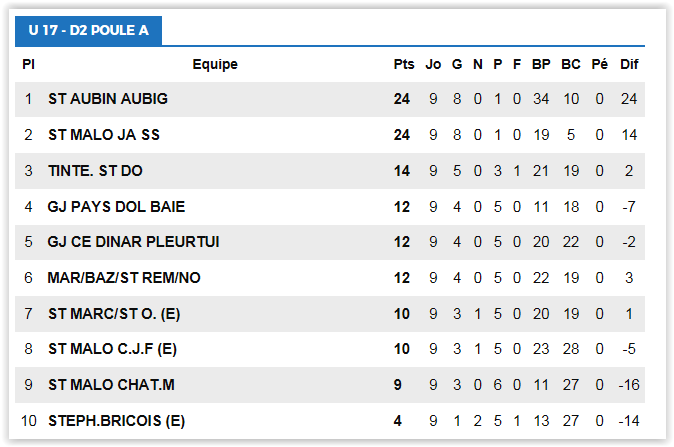Image resolution: width=674 pixels, height=447 pixels.
Task: Open ST MALO JA SS team link
Action: coord(103,135)
